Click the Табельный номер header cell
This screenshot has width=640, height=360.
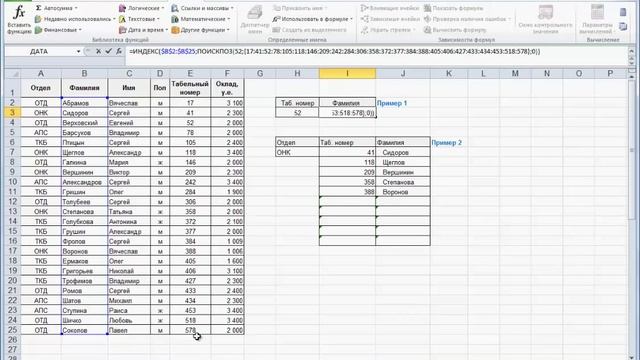point(190,88)
